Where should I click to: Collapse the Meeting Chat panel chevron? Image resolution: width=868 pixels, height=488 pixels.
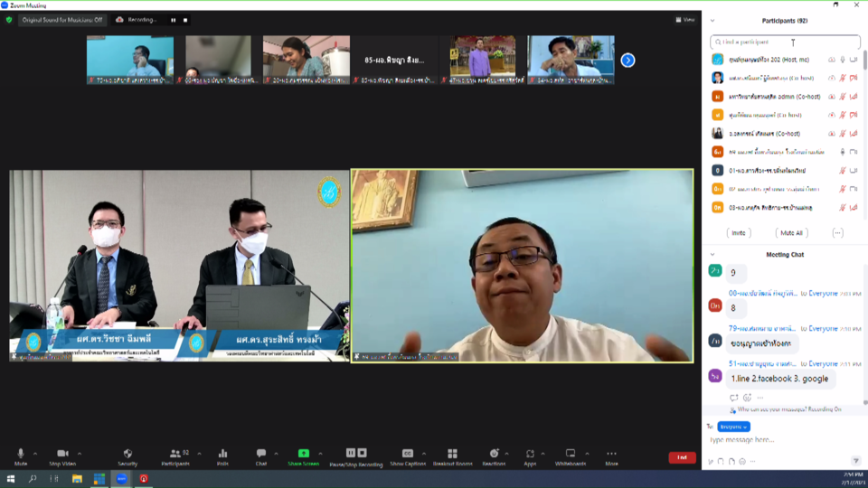pos(712,255)
